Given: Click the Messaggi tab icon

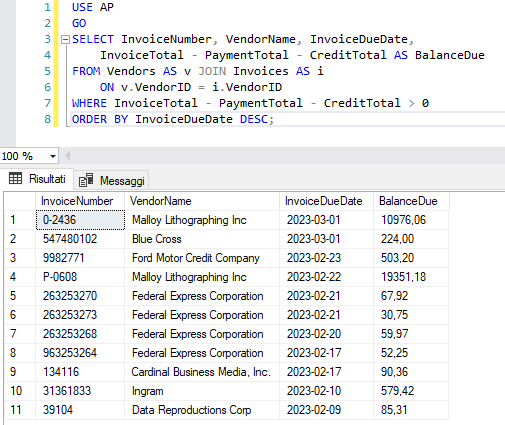Looking at the screenshot, I should tap(86, 180).
